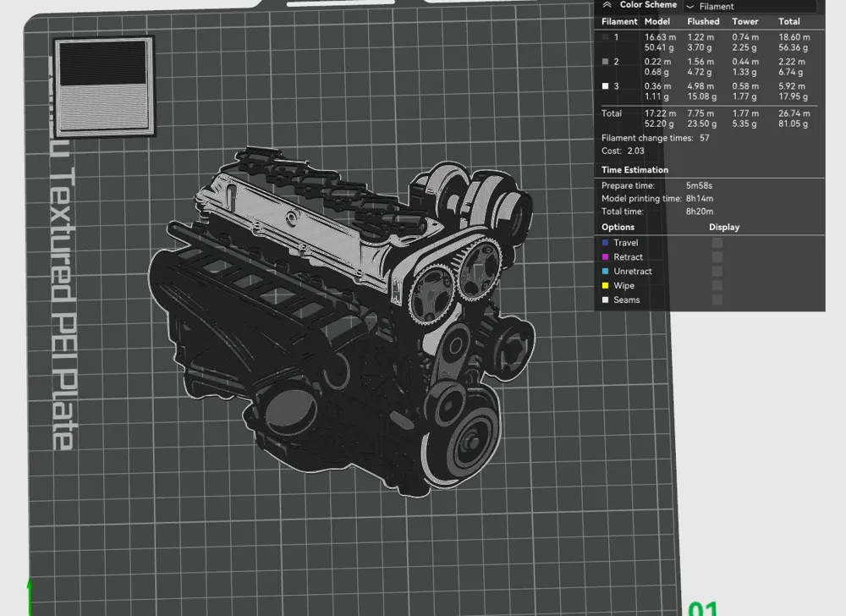Screen dimensions: 846x616
Task: Click filament 1 total '18.60 m'
Action: tap(794, 37)
